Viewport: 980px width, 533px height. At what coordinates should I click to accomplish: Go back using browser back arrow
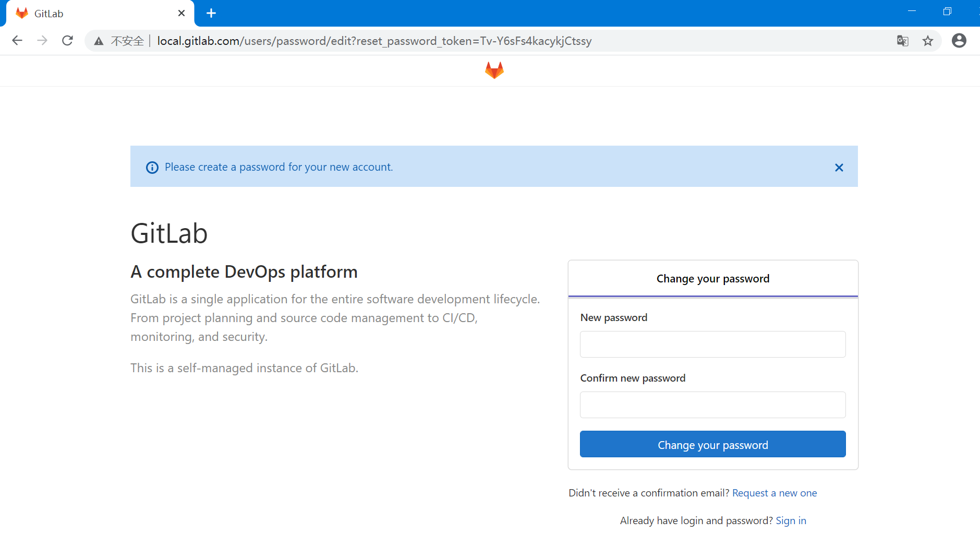(17, 41)
